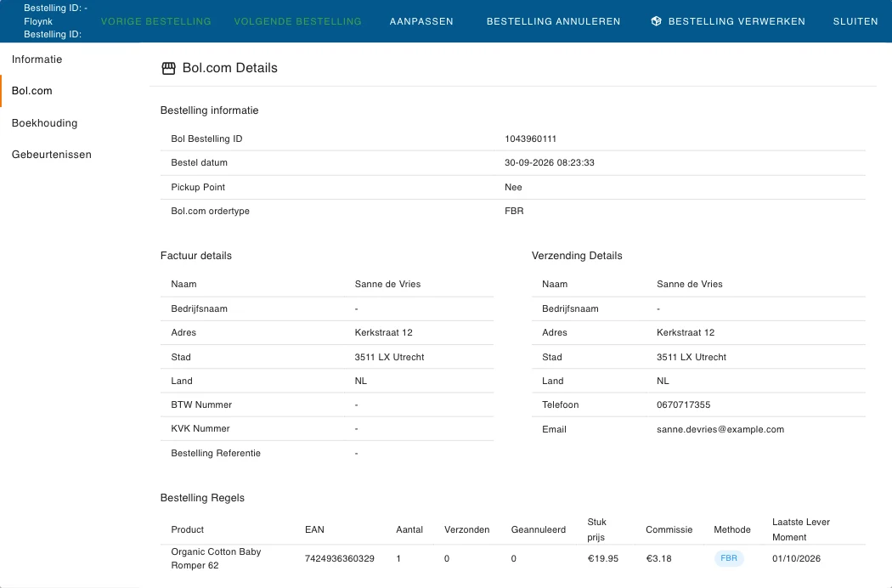Show the Gebeurtenissen tab
892x588 pixels.
[x=51, y=155]
